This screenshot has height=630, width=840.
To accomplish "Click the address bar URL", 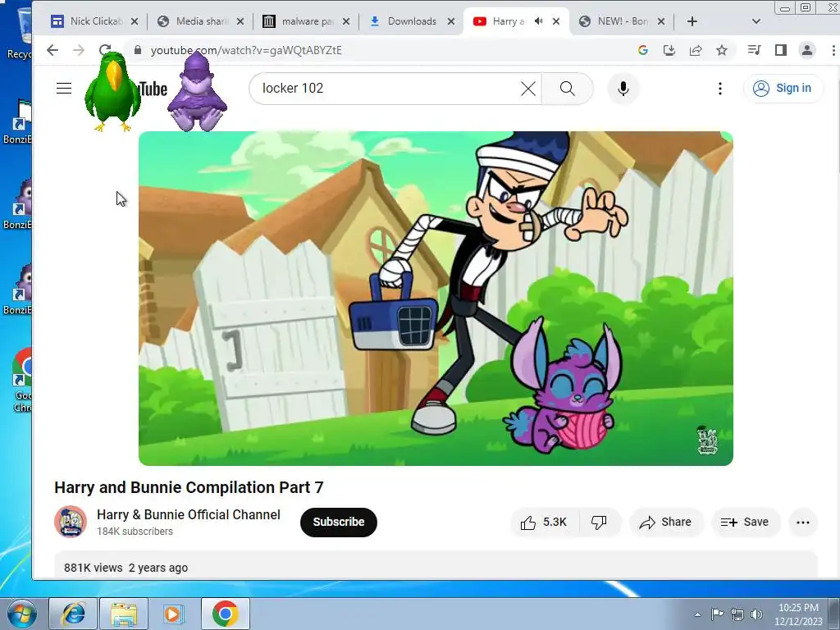I will [x=246, y=50].
